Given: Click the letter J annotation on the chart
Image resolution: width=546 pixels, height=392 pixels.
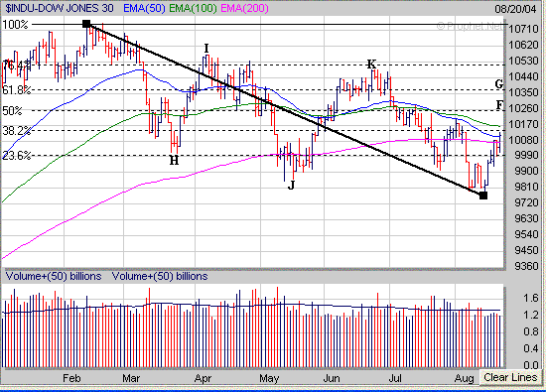Looking at the screenshot, I should point(291,185).
